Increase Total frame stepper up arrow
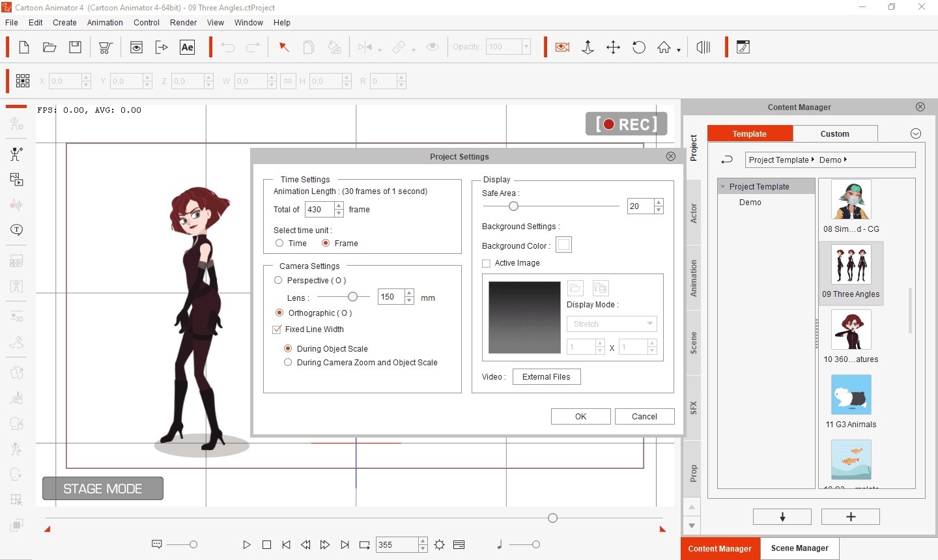Viewport: 938px width, 560px height. (339, 206)
